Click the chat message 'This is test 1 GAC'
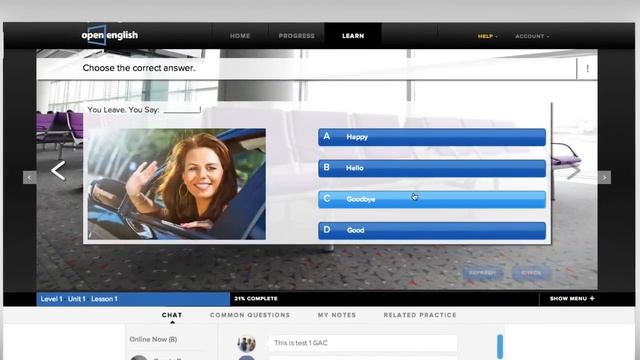640x360 pixels. (362, 343)
